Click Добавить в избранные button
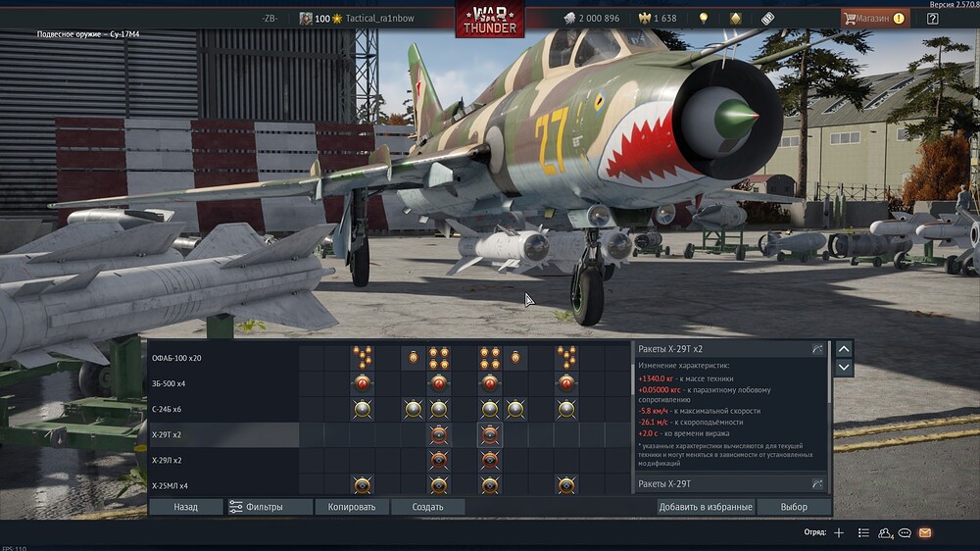This screenshot has width=980, height=551. [706, 507]
